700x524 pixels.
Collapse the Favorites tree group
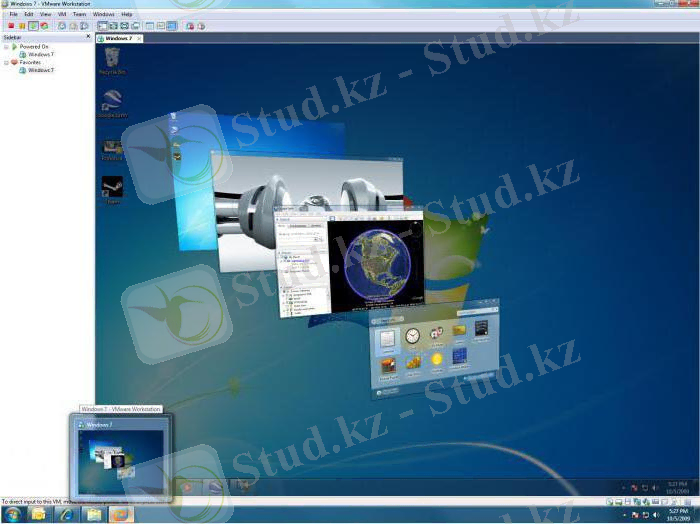click(6, 62)
